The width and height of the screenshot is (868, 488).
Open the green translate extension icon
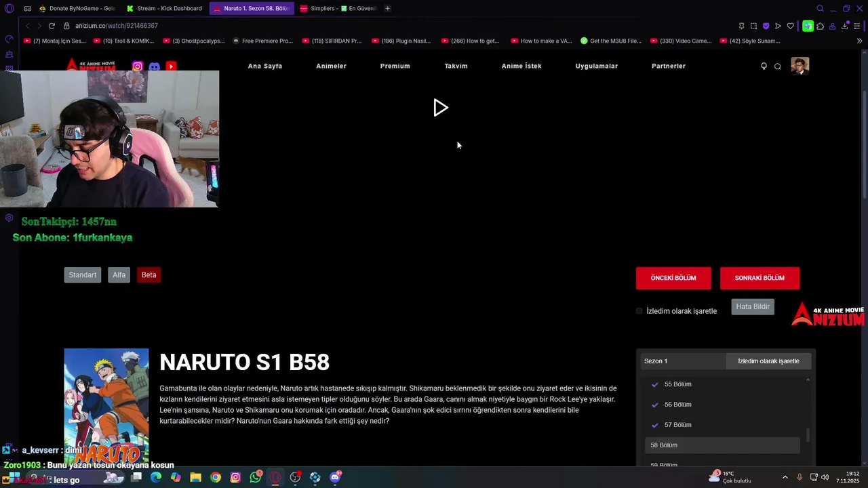[808, 26]
